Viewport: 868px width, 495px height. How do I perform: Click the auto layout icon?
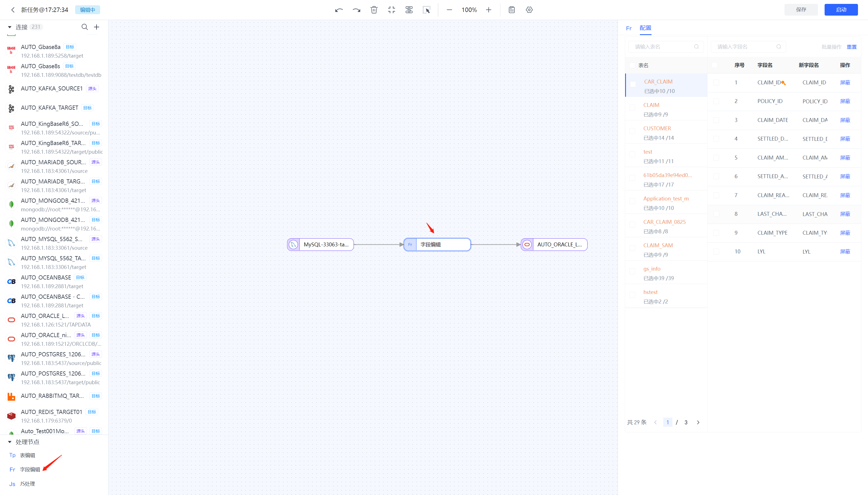tap(409, 10)
